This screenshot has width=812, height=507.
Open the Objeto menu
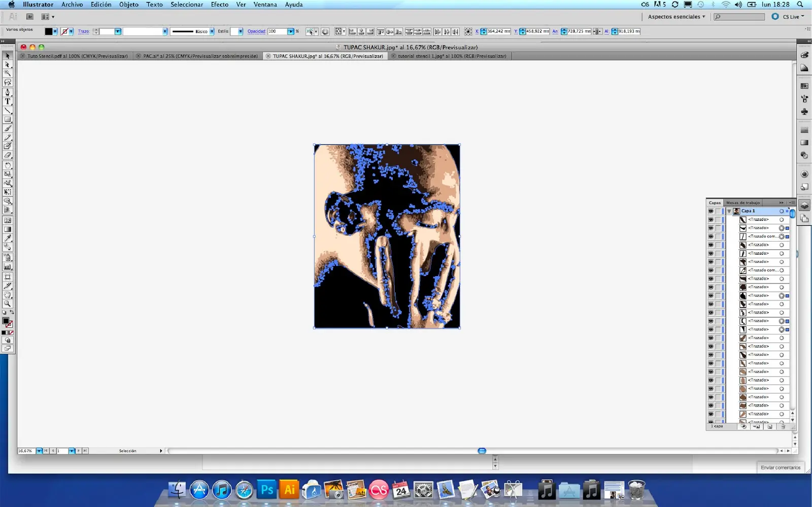point(129,5)
